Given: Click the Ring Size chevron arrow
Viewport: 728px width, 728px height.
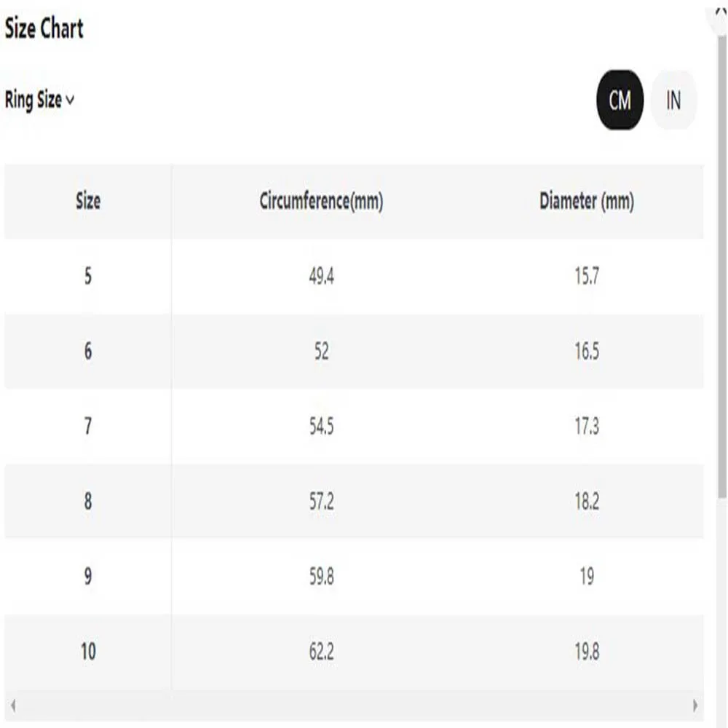Looking at the screenshot, I should pos(70,100).
